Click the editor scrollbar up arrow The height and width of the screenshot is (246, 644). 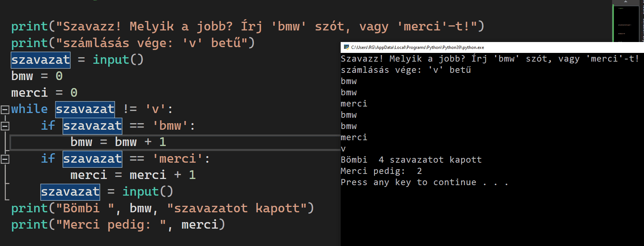tap(625, 2)
